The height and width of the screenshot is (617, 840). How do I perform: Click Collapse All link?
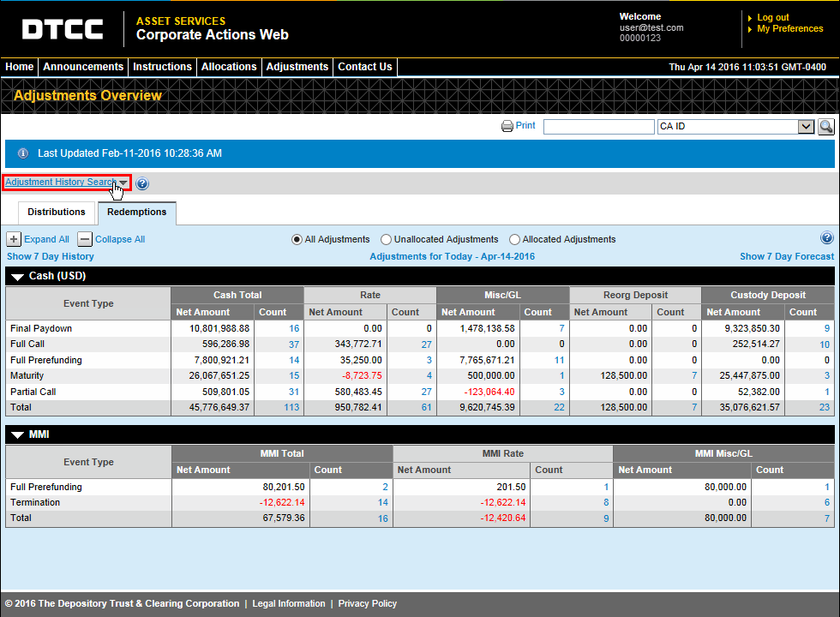tap(120, 239)
